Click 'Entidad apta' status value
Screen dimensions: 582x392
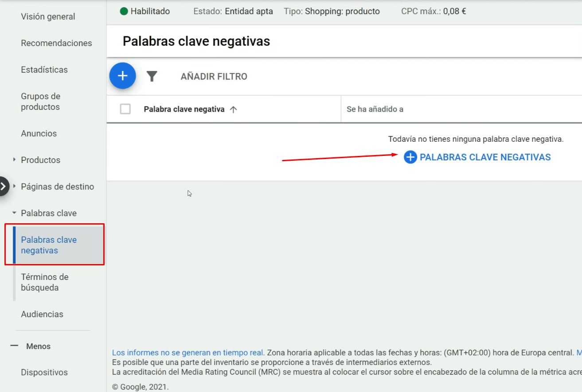[x=249, y=12]
